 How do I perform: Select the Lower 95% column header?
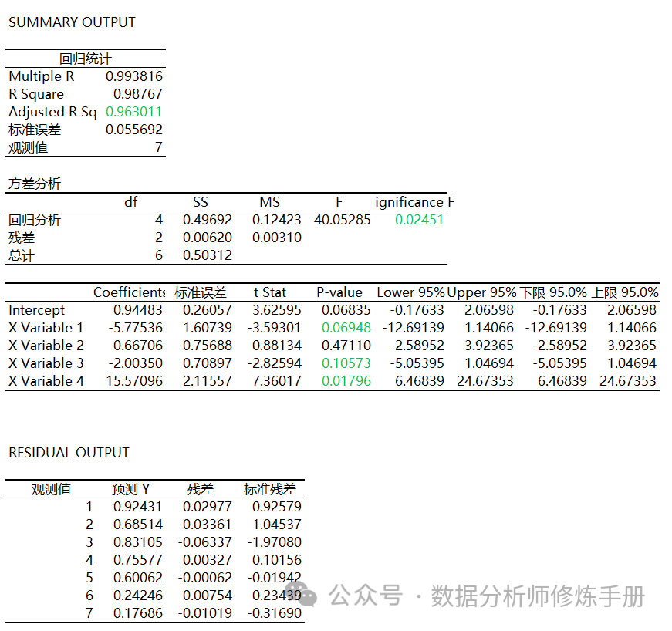[410, 292]
